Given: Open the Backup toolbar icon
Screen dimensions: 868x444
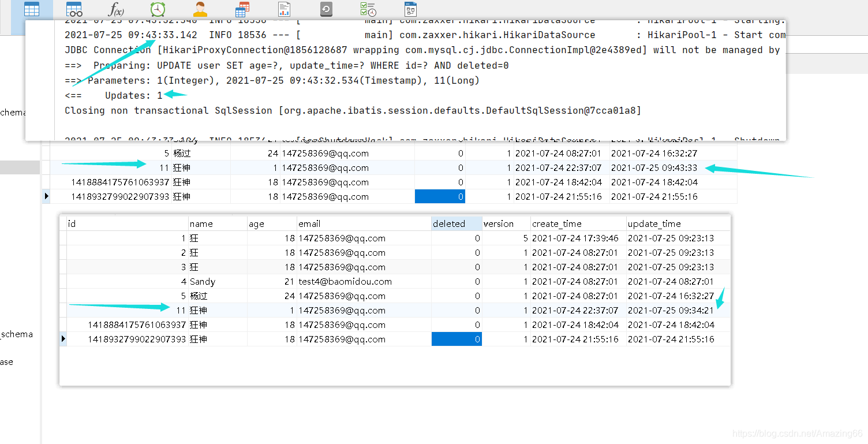Looking at the screenshot, I should [326, 9].
